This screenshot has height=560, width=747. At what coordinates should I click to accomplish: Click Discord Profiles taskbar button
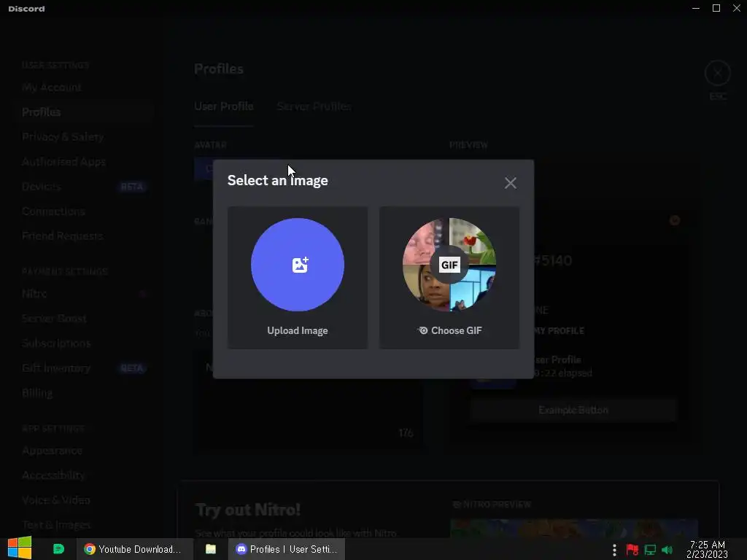(286, 549)
